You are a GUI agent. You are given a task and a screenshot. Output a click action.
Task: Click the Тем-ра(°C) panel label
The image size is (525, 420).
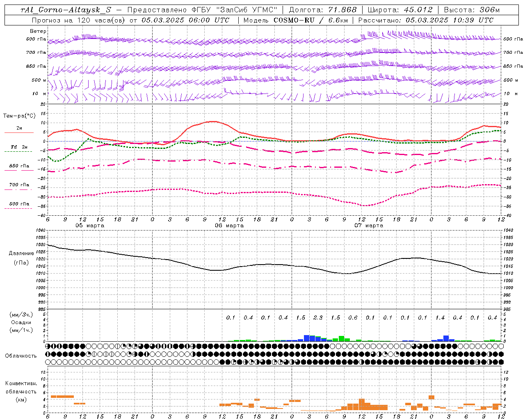point(19,116)
